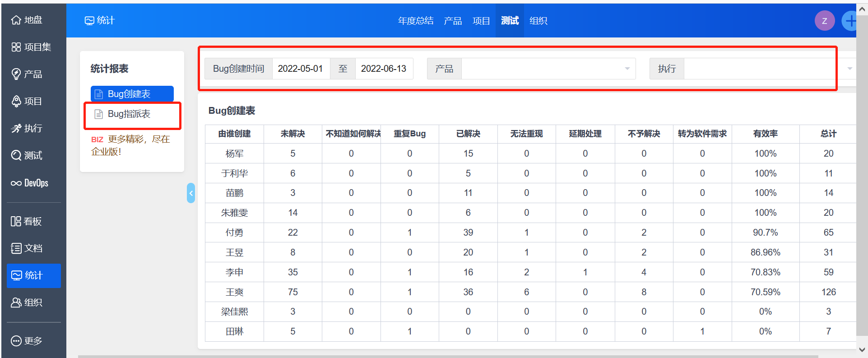Switch to the 年度总结 tab
This screenshot has width=868, height=358.
[415, 21]
